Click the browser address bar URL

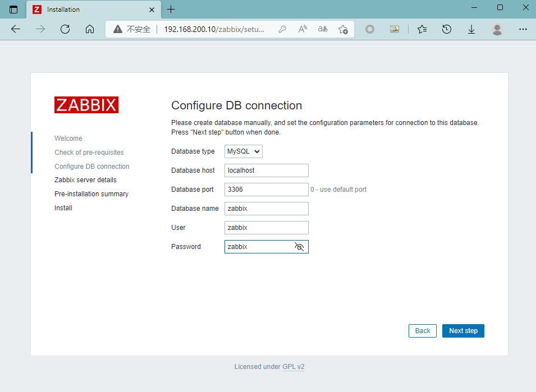[214, 29]
